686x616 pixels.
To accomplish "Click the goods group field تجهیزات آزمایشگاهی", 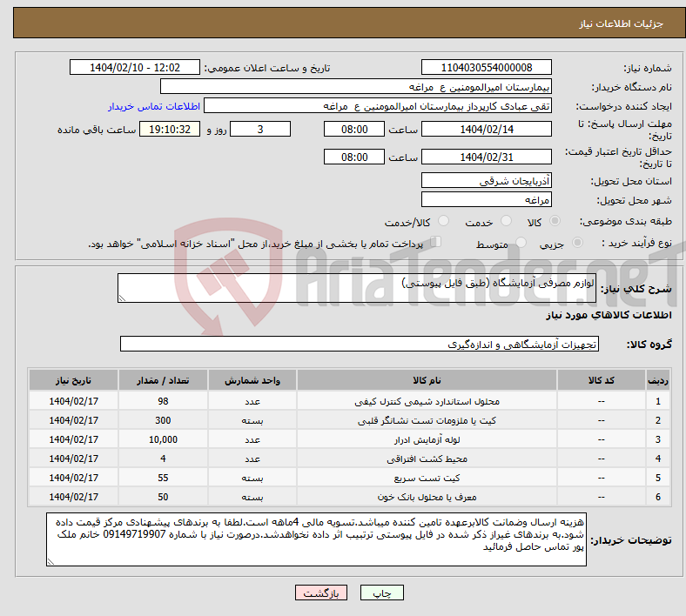I will point(360,344).
